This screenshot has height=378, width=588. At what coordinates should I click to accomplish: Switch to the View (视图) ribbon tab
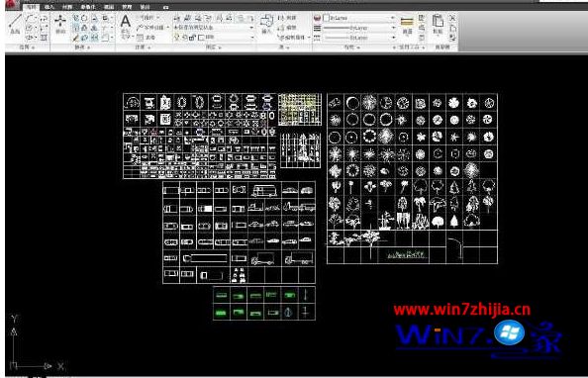coord(109,7)
